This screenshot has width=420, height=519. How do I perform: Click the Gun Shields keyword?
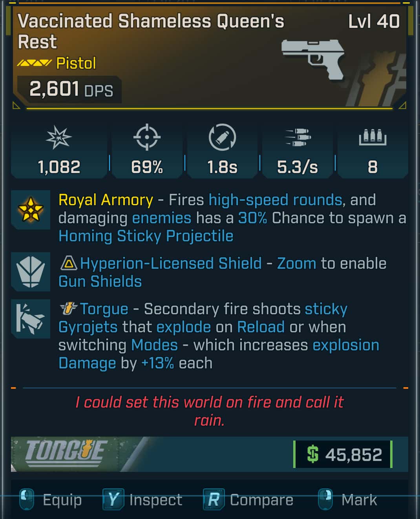100,282
